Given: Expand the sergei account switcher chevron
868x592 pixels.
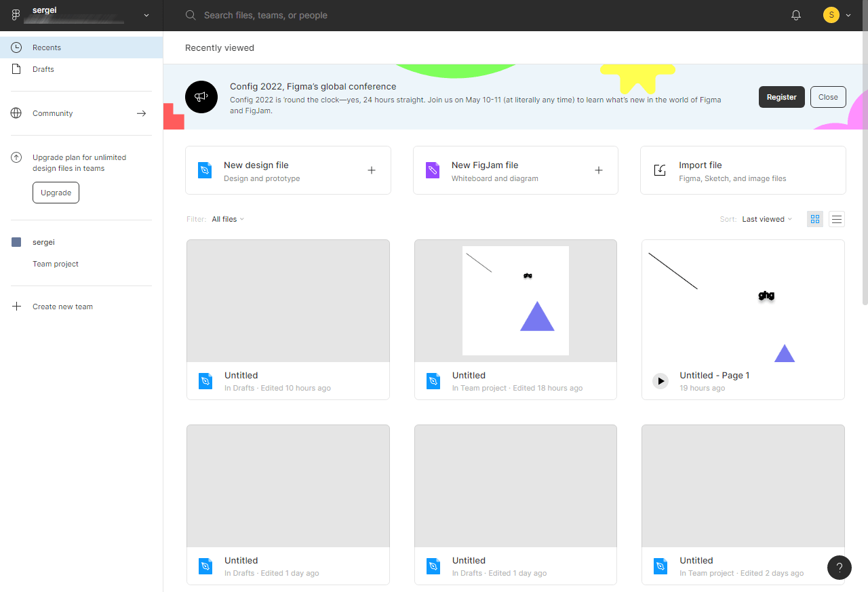Looking at the screenshot, I should coord(146,16).
